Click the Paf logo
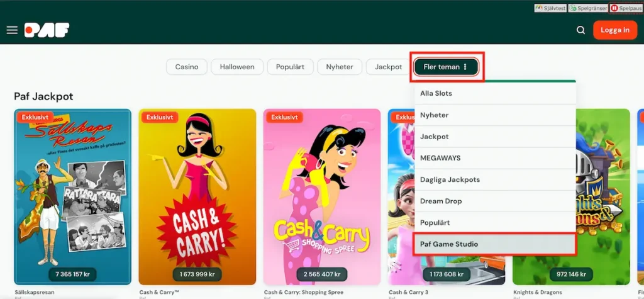This screenshot has width=644, height=299. (x=47, y=30)
